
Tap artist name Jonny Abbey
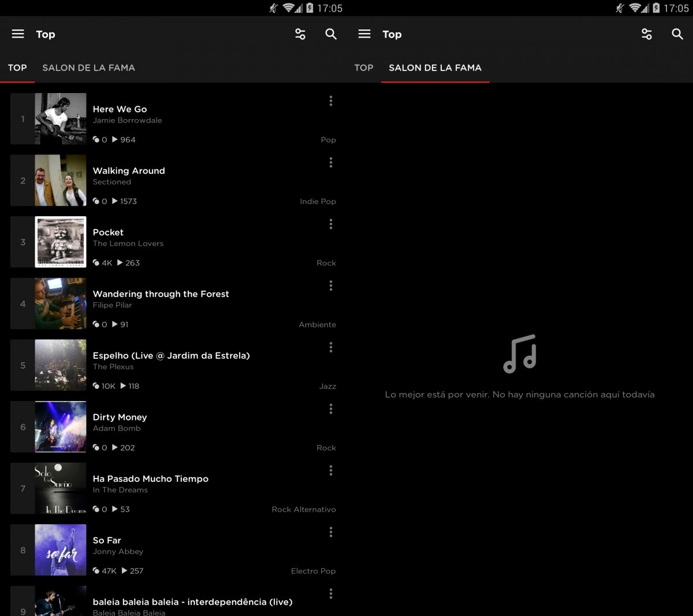(118, 551)
